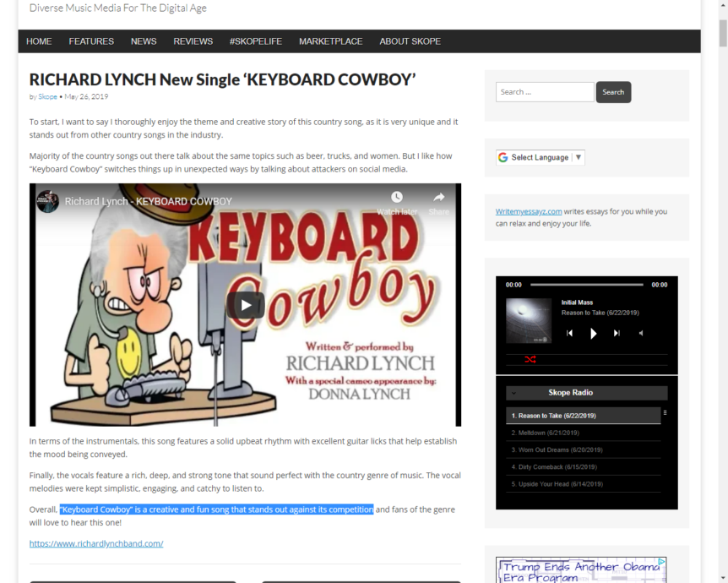Open the video title Richard Lynch - KEYBOARD COWBOY

pyautogui.click(x=148, y=201)
